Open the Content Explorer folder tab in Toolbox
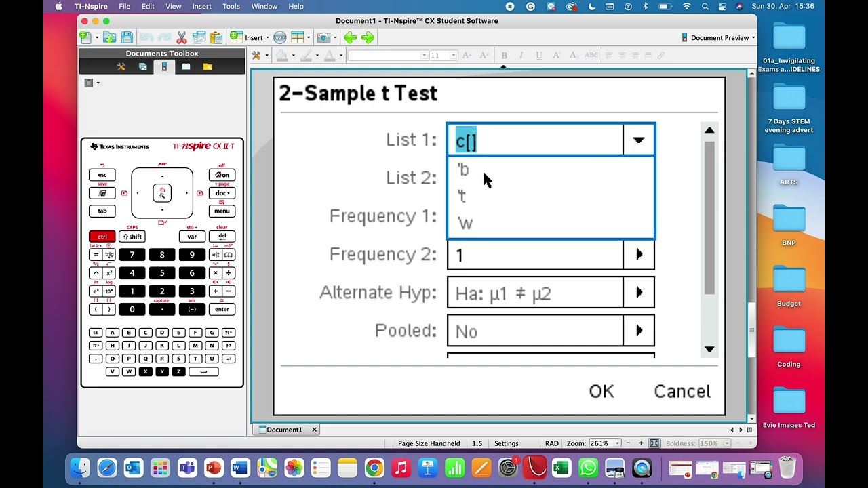This screenshot has height=488, width=868. click(208, 66)
